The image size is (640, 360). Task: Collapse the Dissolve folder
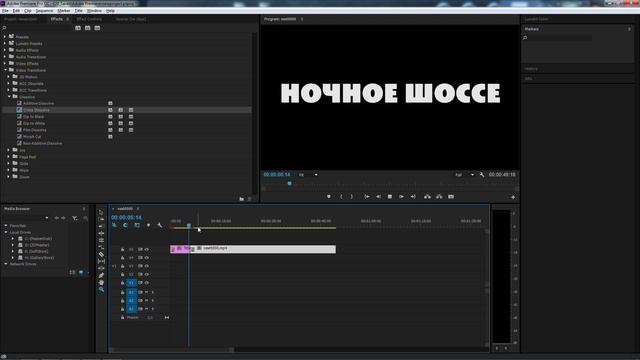[x=9, y=97]
